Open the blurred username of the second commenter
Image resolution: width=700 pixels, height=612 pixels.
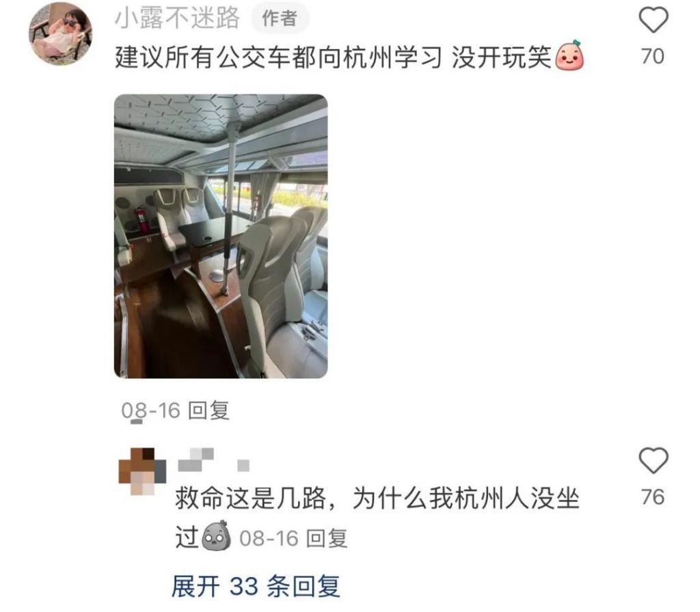tap(213, 460)
